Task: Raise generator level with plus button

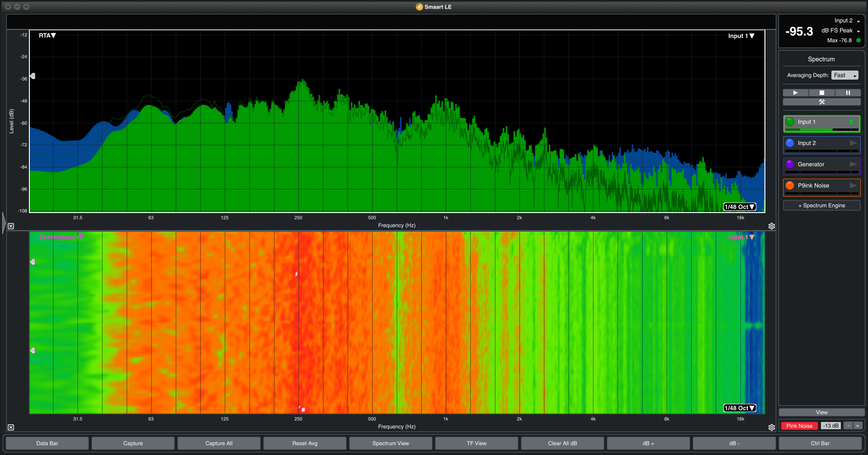Action: coord(858,426)
